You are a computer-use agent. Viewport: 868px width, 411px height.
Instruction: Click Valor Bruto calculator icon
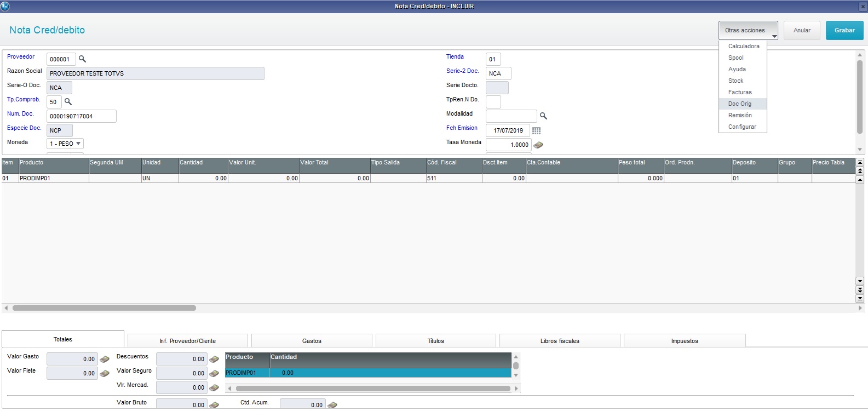coord(214,404)
